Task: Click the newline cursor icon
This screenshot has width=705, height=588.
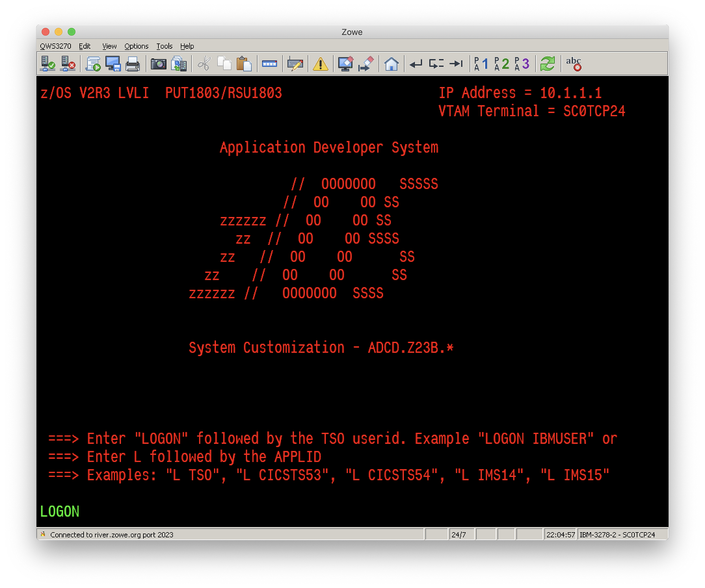Action: point(436,64)
